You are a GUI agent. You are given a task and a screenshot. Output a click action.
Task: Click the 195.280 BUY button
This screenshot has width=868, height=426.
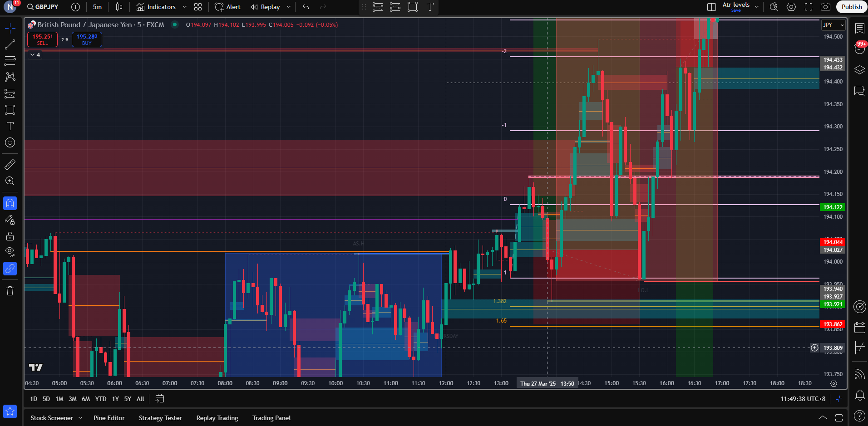pos(87,39)
